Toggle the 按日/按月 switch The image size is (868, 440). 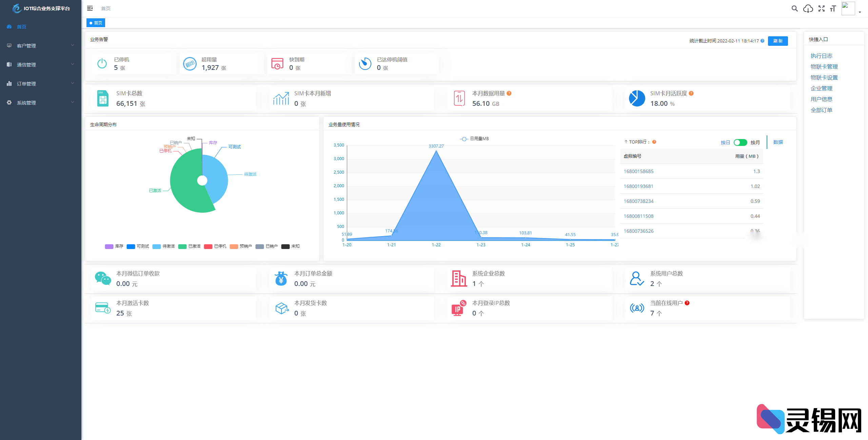[x=740, y=142]
